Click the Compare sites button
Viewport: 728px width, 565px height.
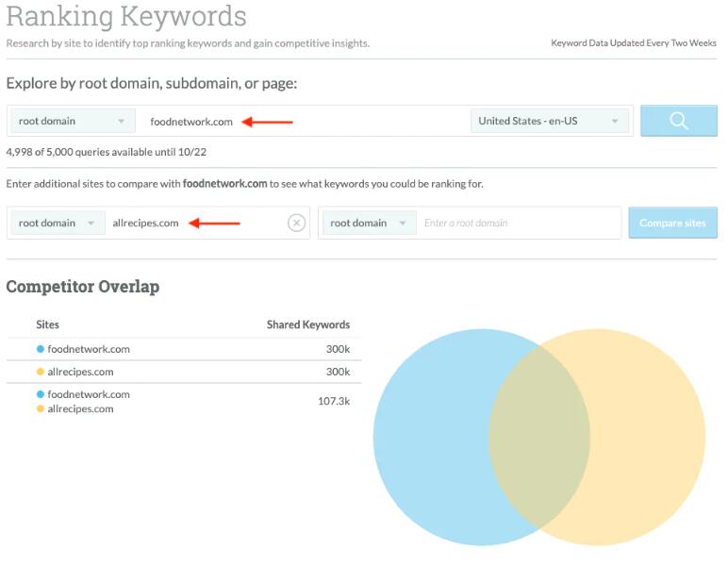pyautogui.click(x=672, y=223)
